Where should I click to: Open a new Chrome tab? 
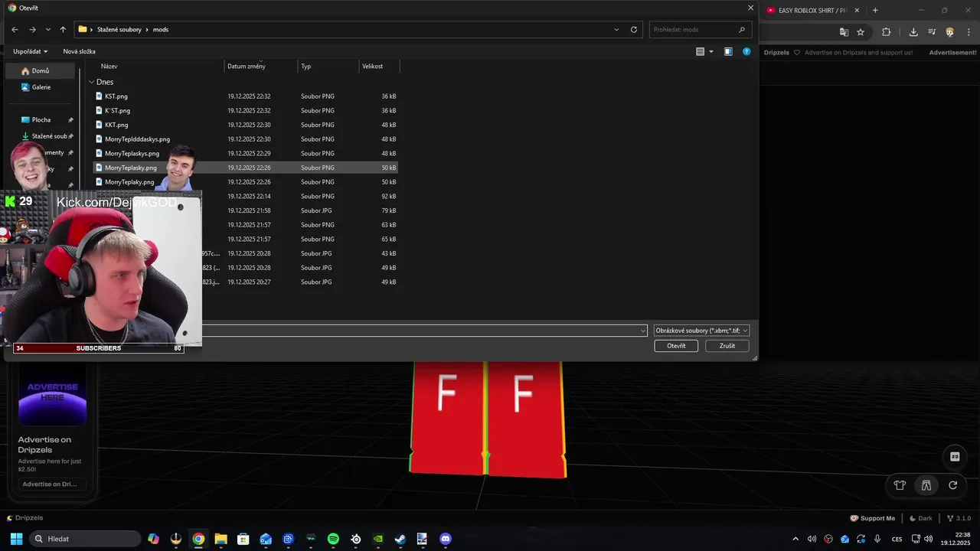[x=875, y=11]
